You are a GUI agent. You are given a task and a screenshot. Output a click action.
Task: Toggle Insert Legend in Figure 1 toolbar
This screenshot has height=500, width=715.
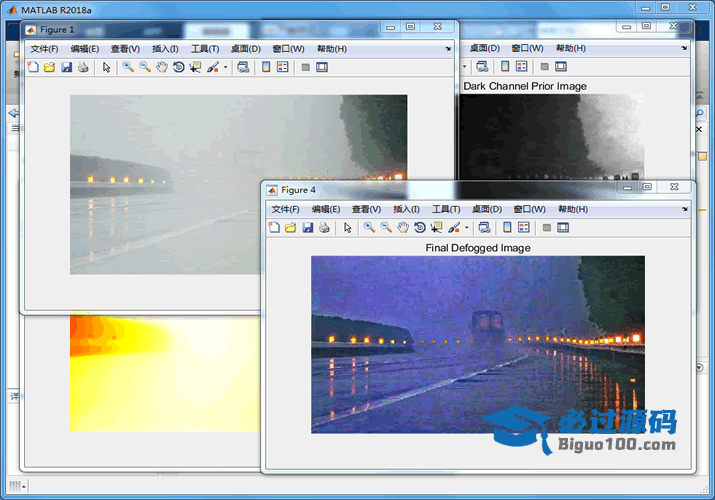(282, 67)
